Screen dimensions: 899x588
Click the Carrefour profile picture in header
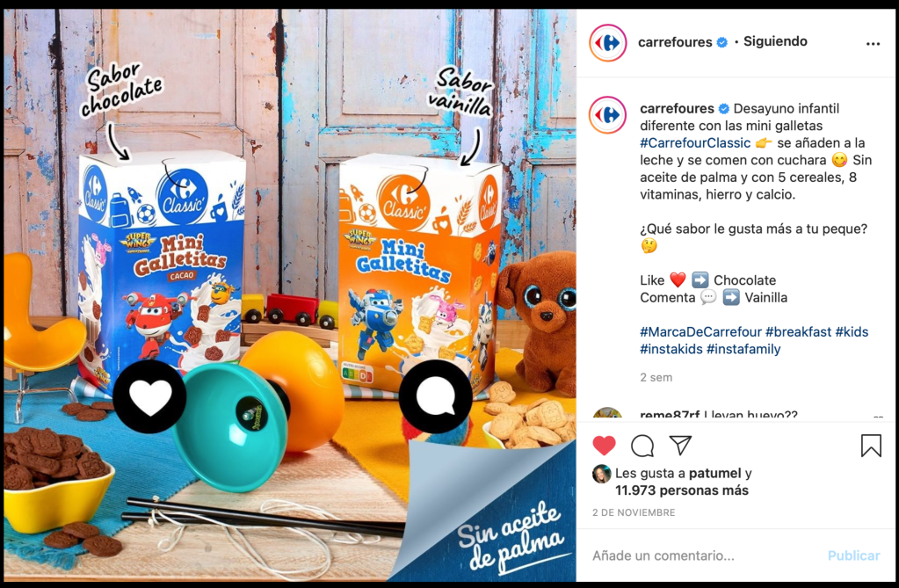point(608,42)
